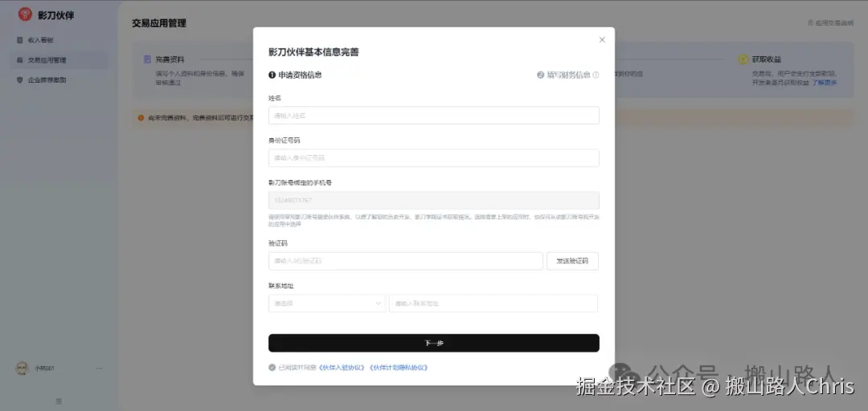The height and width of the screenshot is (411, 868).
Task: Click the 交易应用管理 page heading
Action: coord(159,23)
